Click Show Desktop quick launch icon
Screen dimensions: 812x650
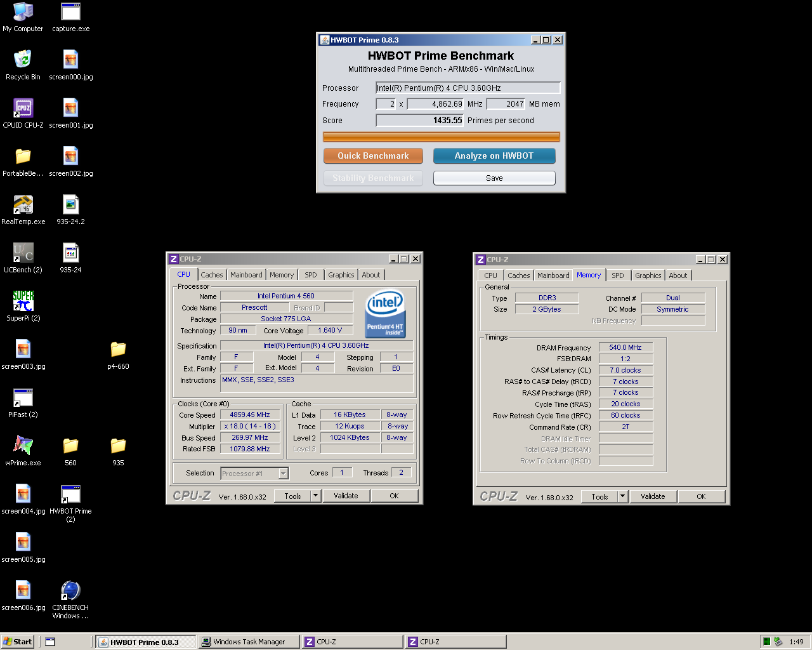pyautogui.click(x=50, y=642)
